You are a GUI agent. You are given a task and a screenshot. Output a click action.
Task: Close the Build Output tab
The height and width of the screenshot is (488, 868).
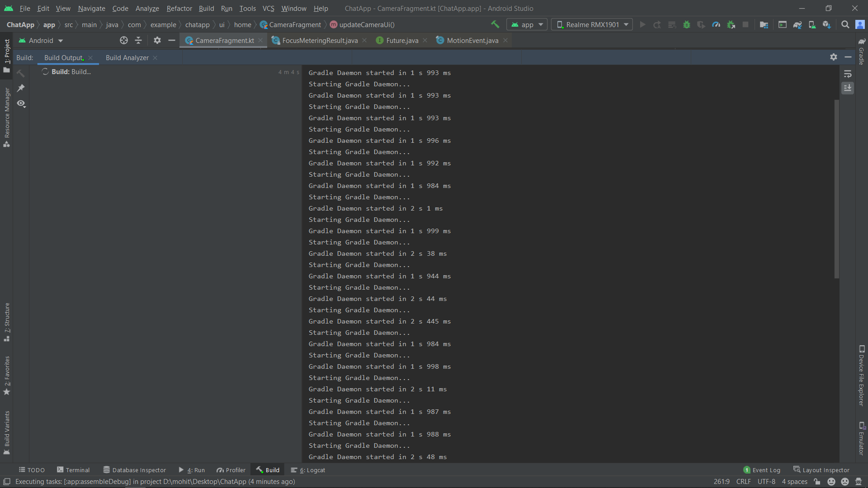coord(90,57)
